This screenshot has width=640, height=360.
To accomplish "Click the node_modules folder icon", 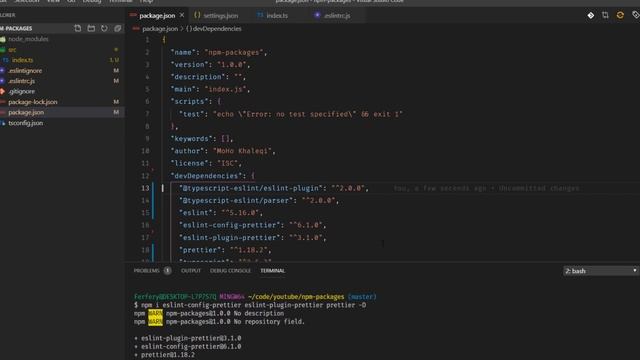I will click(3, 39).
